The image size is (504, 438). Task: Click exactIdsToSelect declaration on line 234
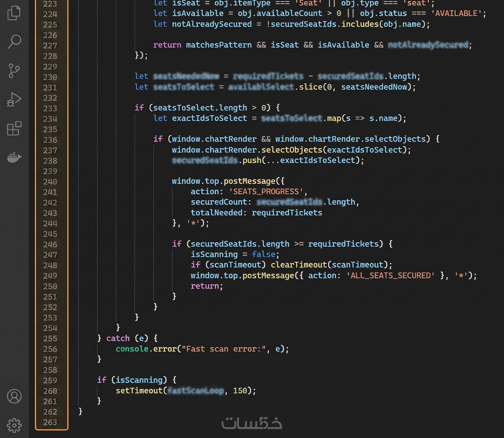coord(209,119)
